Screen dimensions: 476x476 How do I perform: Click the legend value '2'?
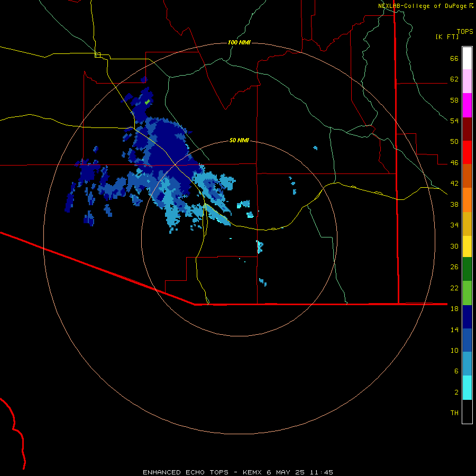pyautogui.click(x=456, y=392)
